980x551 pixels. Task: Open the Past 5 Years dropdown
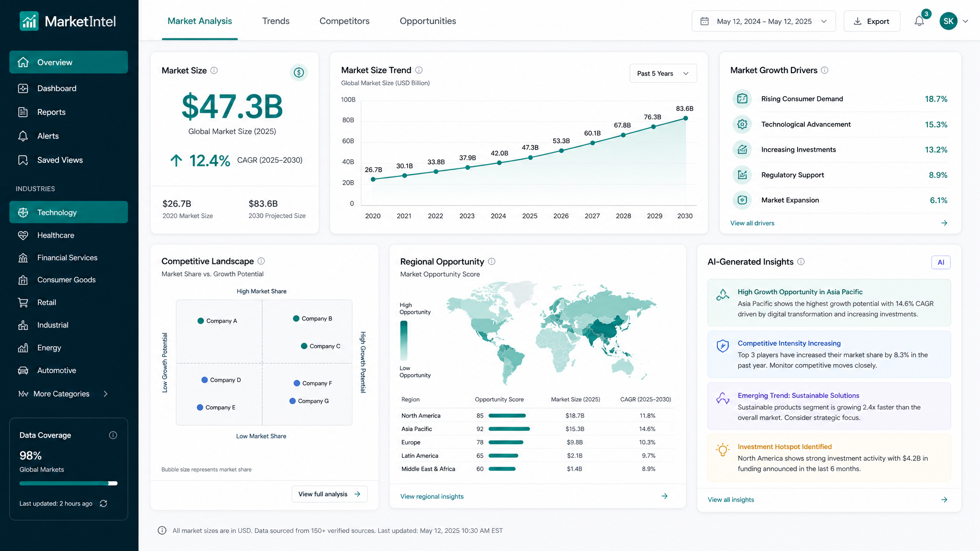(x=663, y=73)
